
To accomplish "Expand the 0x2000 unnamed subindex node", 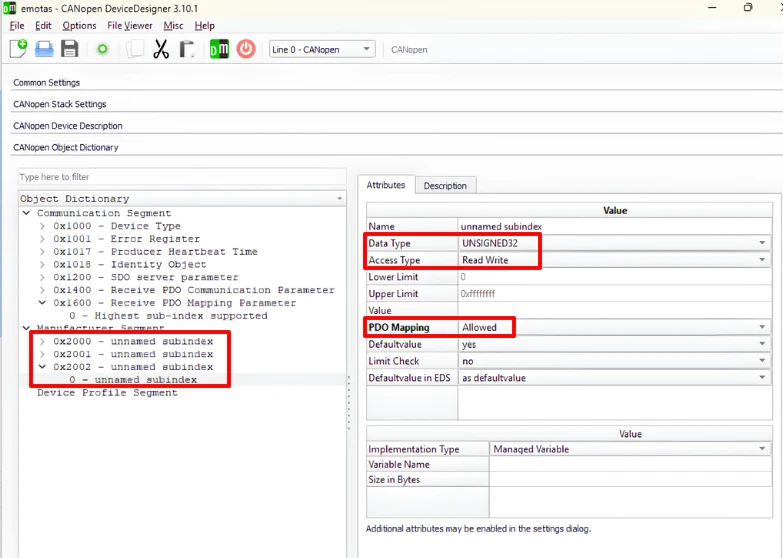I will click(42, 341).
